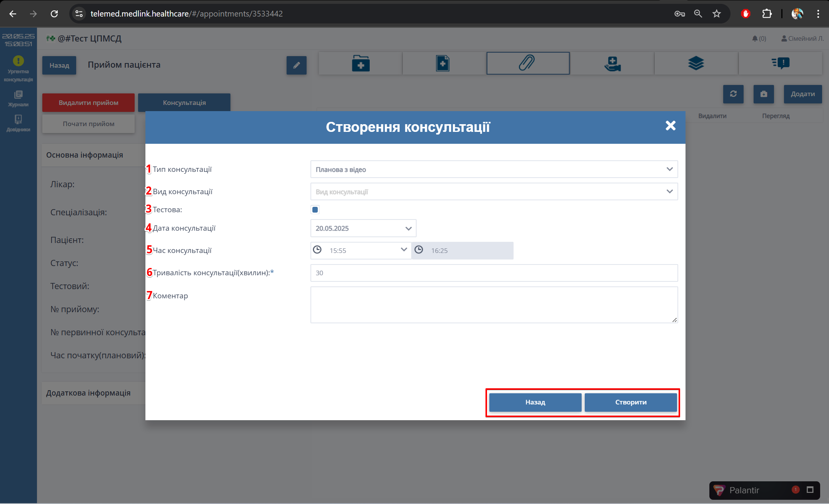Click the Коментар text area
The width and height of the screenshot is (829, 504).
click(x=494, y=304)
